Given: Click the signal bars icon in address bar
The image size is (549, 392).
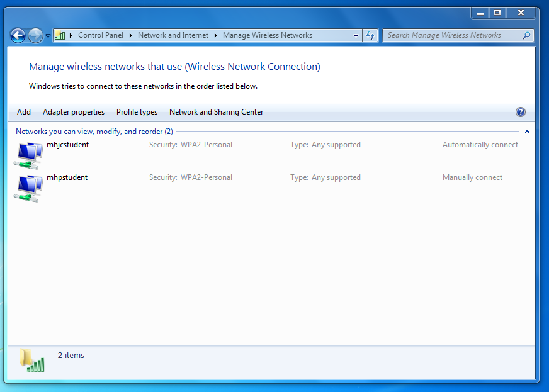Looking at the screenshot, I should (60, 36).
